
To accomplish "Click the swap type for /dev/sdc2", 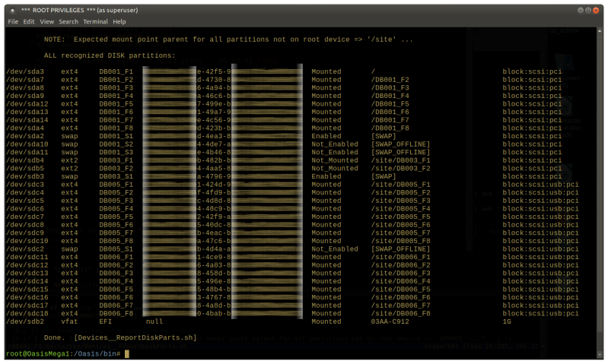I will click(x=69, y=249).
